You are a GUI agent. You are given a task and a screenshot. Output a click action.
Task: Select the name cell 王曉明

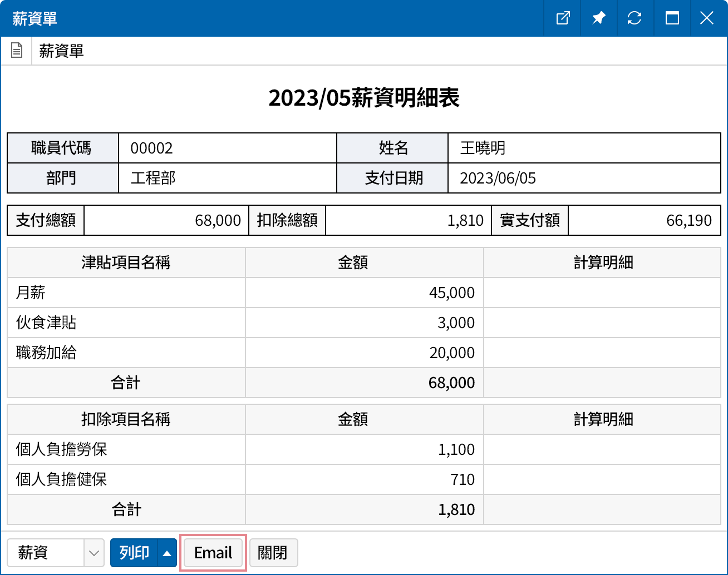[483, 148]
